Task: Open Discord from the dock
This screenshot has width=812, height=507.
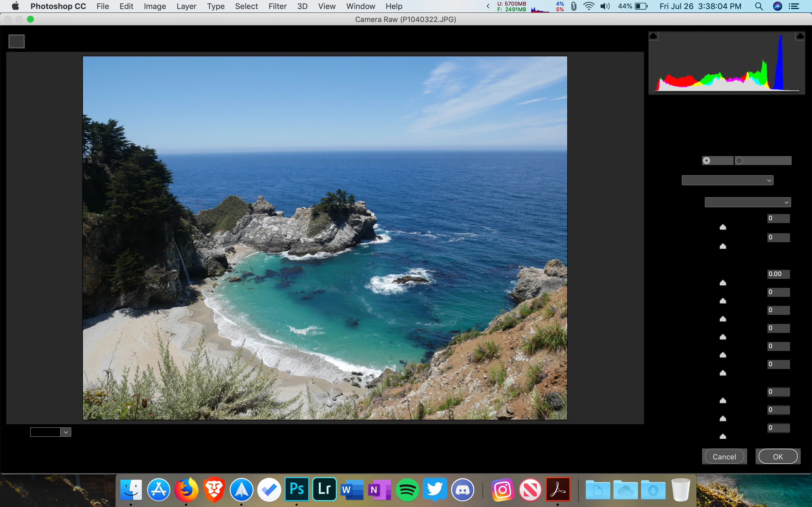Action: pos(462,490)
